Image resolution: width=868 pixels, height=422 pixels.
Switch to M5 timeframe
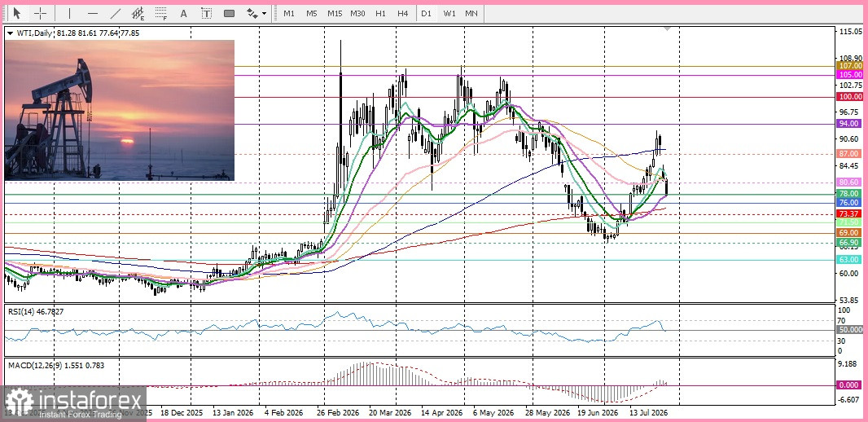click(x=312, y=13)
